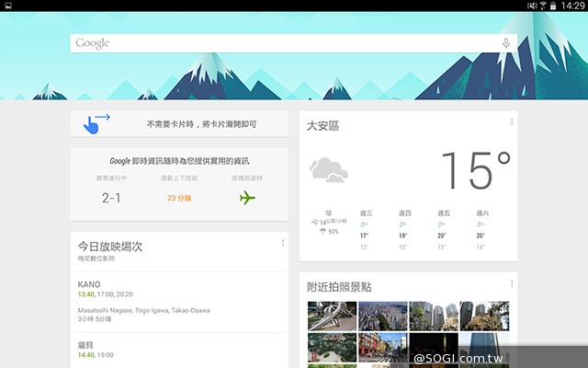Viewport: 588px width, 368px height.
Task: Tap the microphone voice search icon
Action: (506, 43)
